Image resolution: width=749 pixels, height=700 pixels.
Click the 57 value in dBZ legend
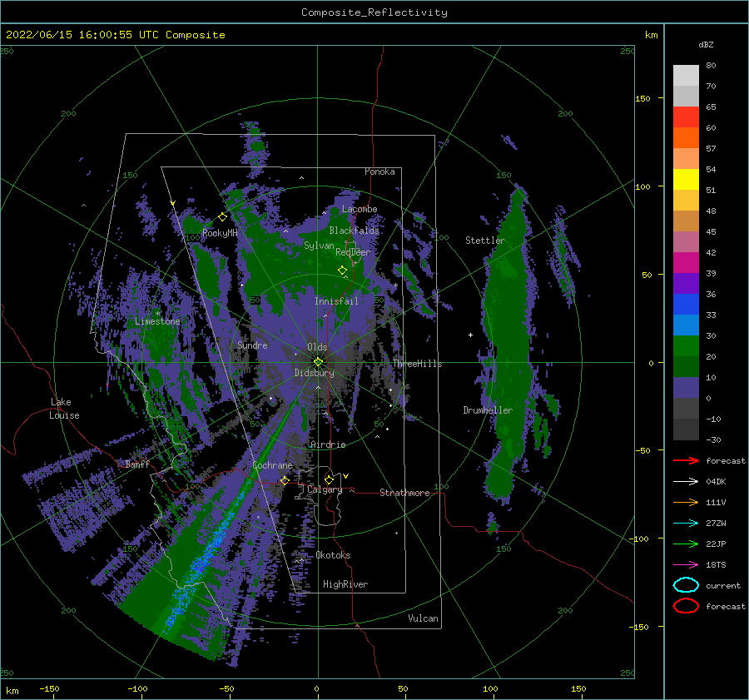[711, 149]
